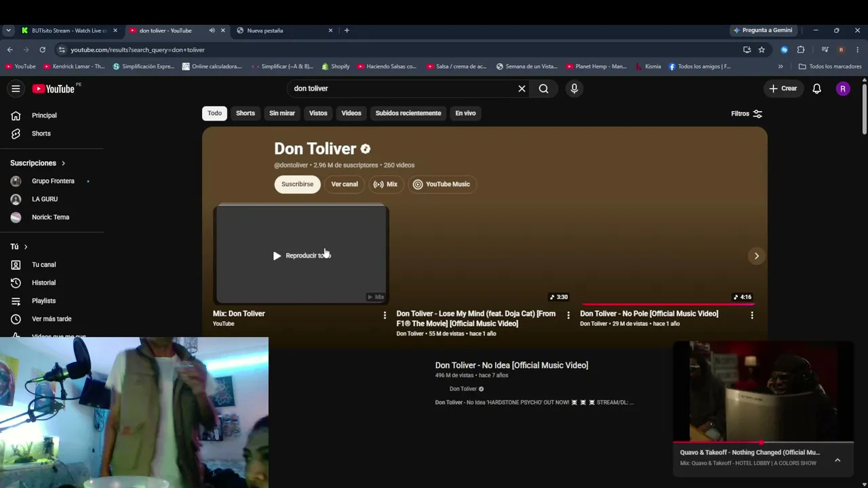Image resolution: width=868 pixels, height=488 pixels.
Task: Select the Subidos recientemente filter chip
Action: pyautogui.click(x=408, y=113)
